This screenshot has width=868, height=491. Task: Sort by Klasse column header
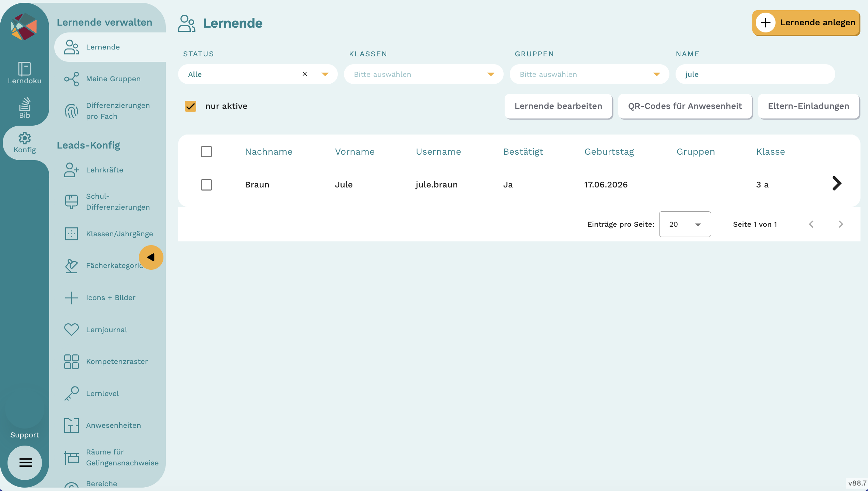pyautogui.click(x=770, y=152)
